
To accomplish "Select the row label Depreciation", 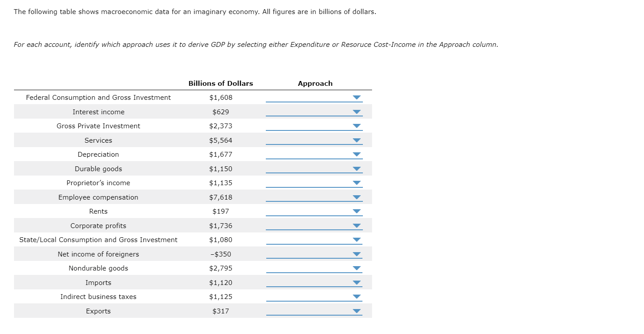I will click(x=98, y=154).
